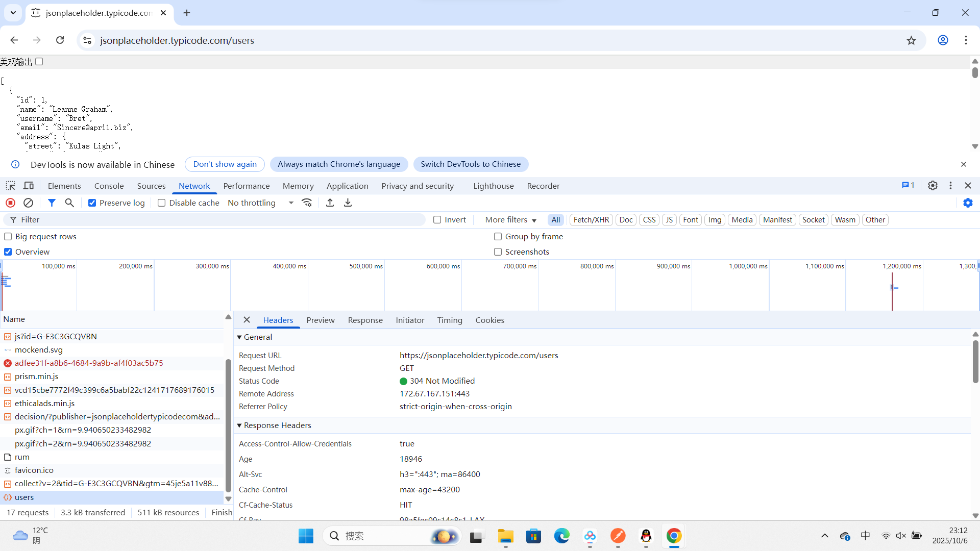Import HAR file upload icon
980x551 pixels.
coord(330,203)
